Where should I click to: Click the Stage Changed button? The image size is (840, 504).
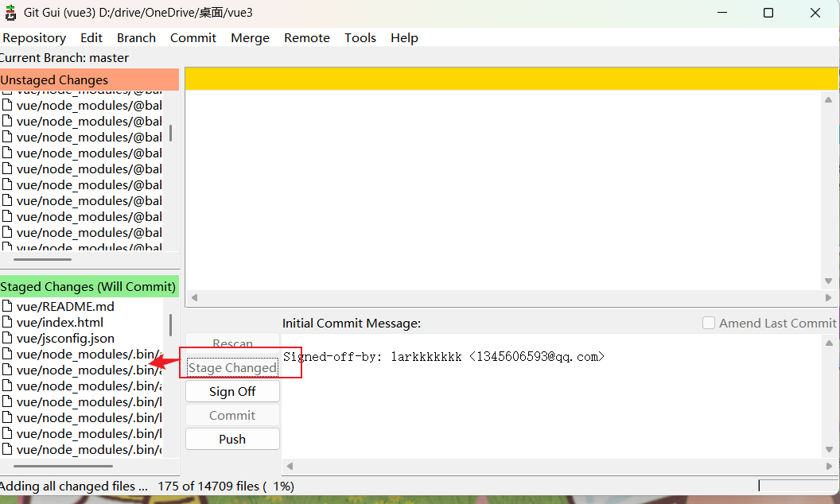click(232, 368)
